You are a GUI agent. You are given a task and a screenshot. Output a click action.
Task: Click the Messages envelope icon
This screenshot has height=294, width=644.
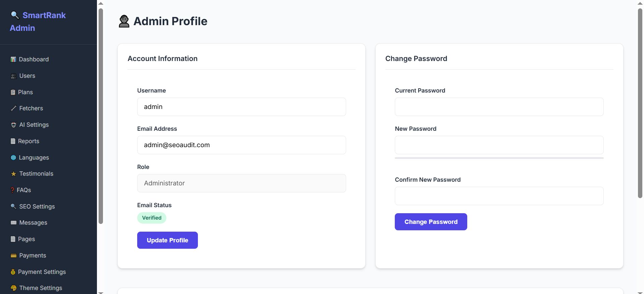click(x=13, y=223)
